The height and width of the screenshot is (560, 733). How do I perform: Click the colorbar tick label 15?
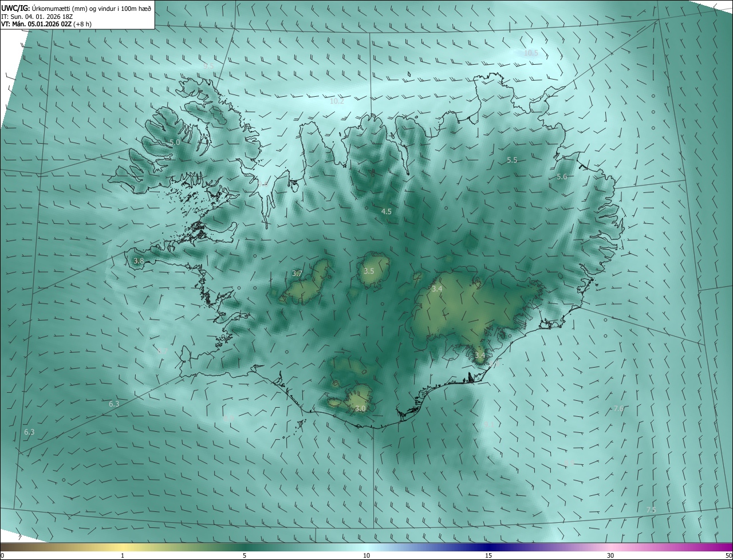[488, 555]
